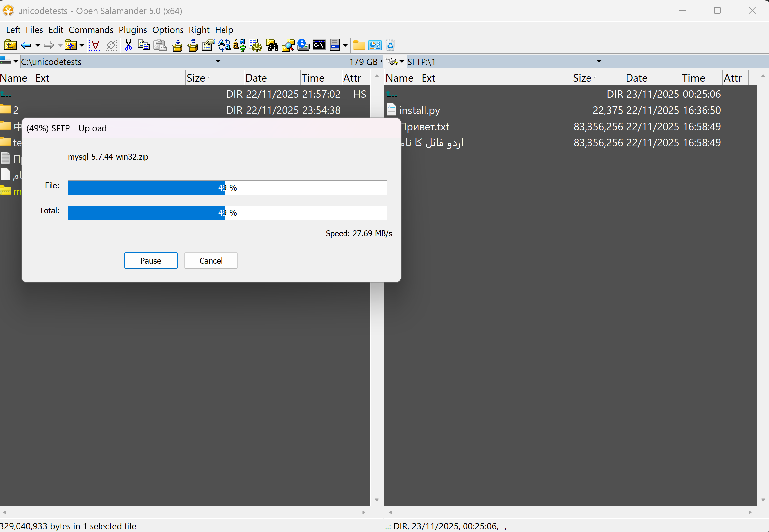The width and height of the screenshot is (769, 532).
Task: Show drive information via the blue info icon
Action: (303, 45)
